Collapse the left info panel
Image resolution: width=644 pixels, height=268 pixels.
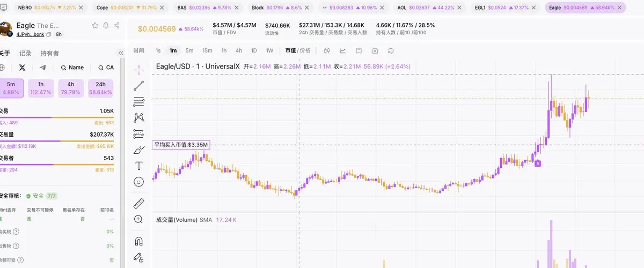point(121,53)
